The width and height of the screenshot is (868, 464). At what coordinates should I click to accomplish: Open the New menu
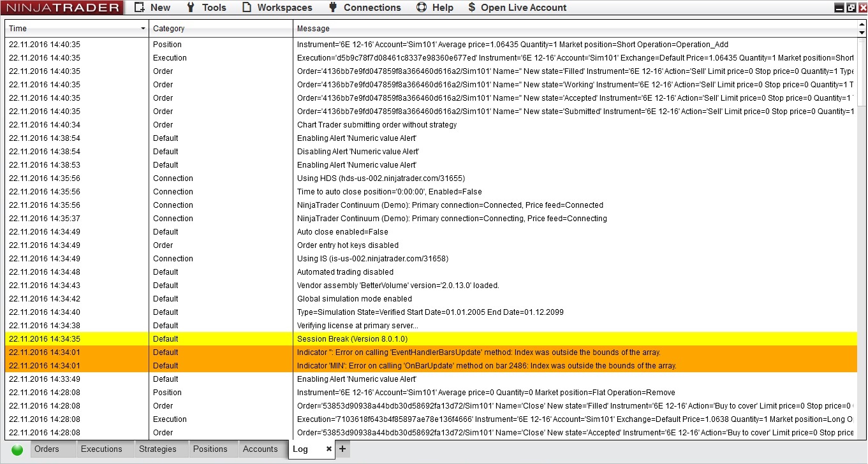152,8
